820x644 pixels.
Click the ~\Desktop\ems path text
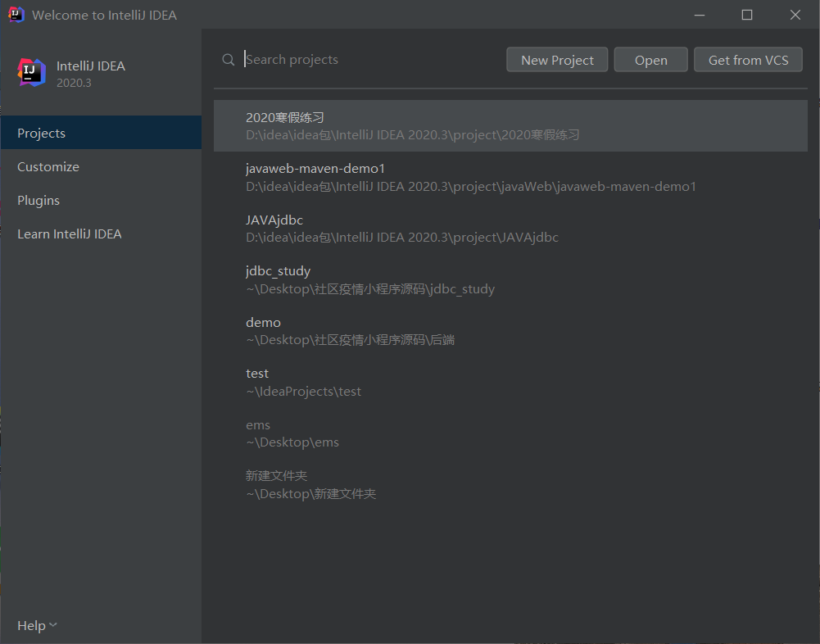click(292, 442)
